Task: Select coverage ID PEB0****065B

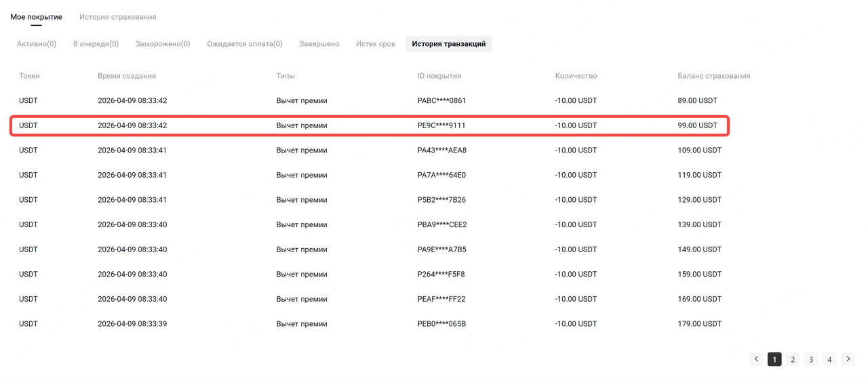Action: coord(441,324)
